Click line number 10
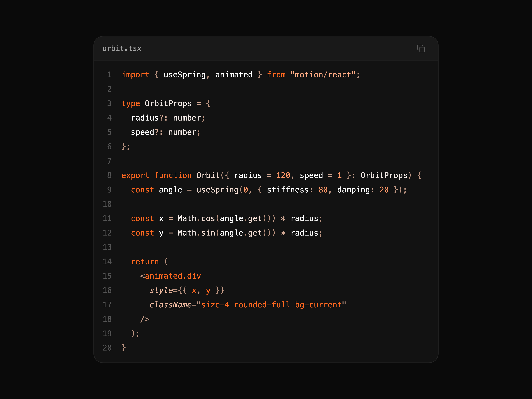 (x=107, y=204)
